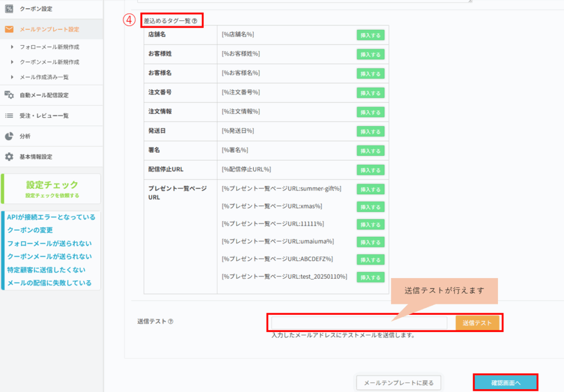Click the basic settings gear icon
Screen dimensions: 564x392
pos(9,157)
